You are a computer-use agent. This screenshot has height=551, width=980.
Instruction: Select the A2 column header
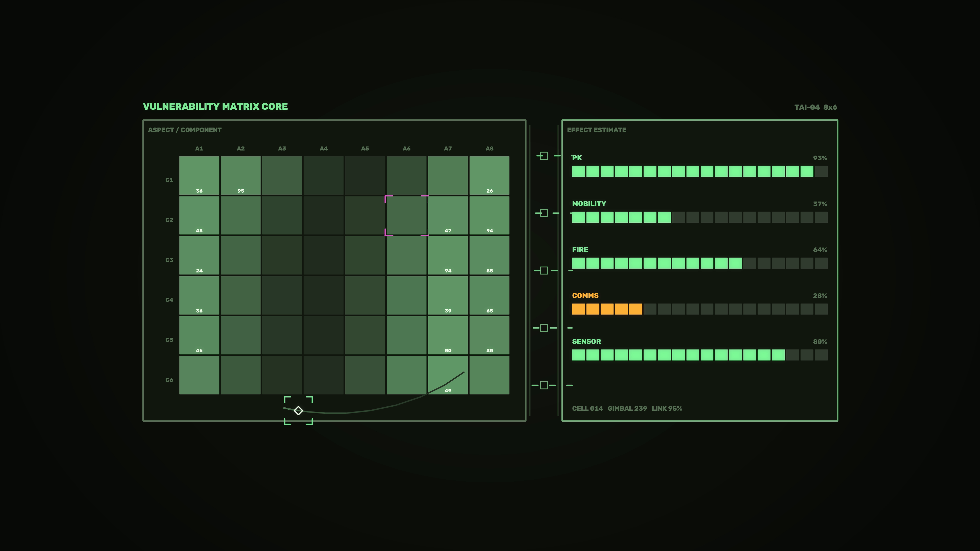point(241,149)
